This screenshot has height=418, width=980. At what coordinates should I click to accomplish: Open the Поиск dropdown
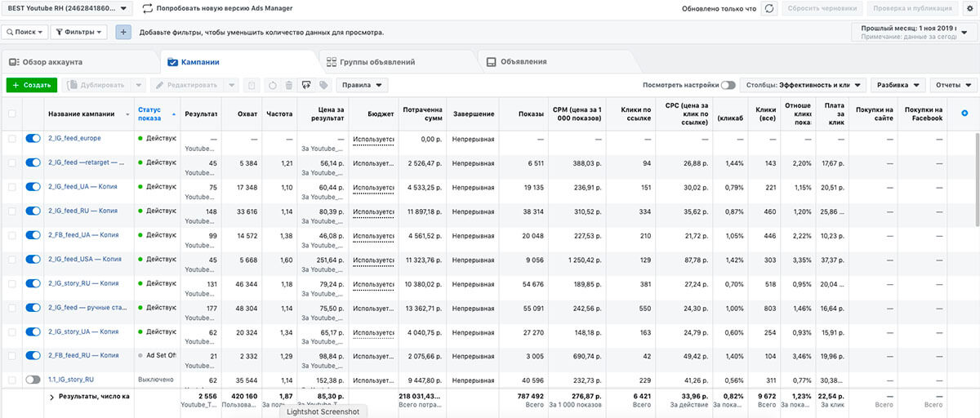(x=24, y=33)
